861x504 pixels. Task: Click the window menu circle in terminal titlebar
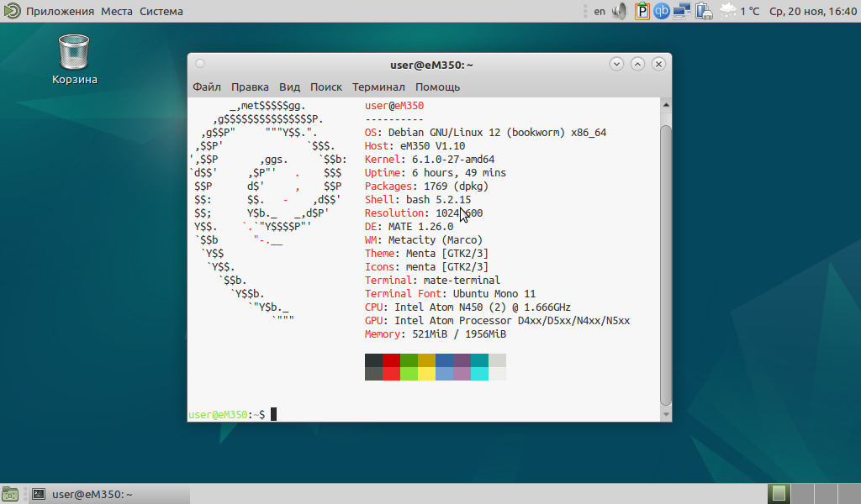[200, 64]
